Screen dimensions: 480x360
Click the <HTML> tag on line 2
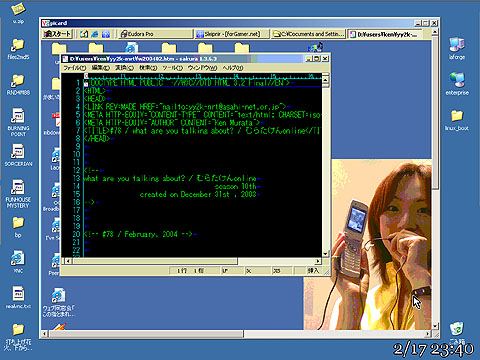point(95,91)
